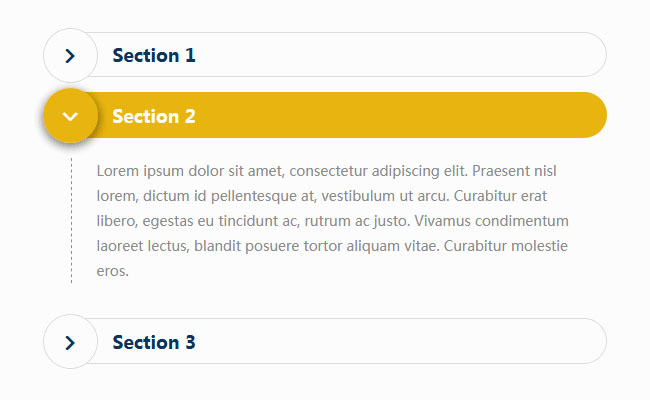
Task: Click the dashed vertical line beside the paragraph
Action: pos(71,220)
